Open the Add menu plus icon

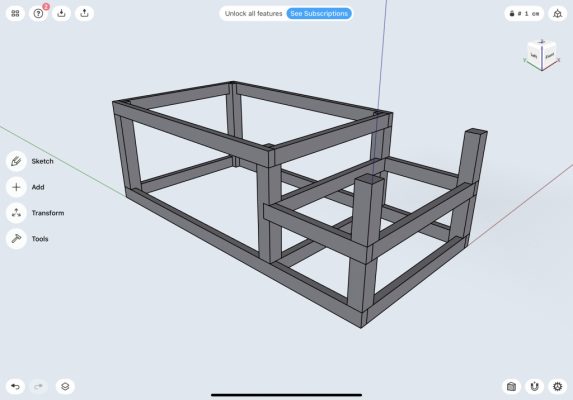tap(16, 187)
